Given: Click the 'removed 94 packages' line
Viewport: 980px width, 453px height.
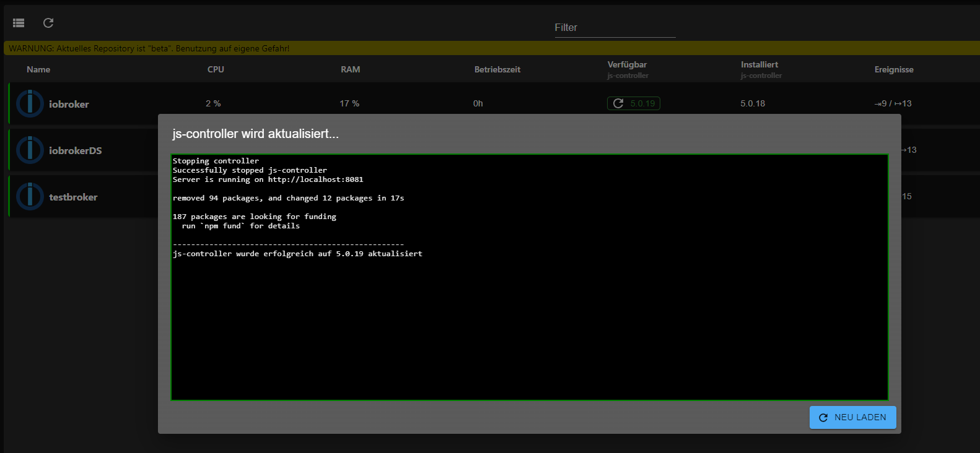Looking at the screenshot, I should click(x=288, y=198).
